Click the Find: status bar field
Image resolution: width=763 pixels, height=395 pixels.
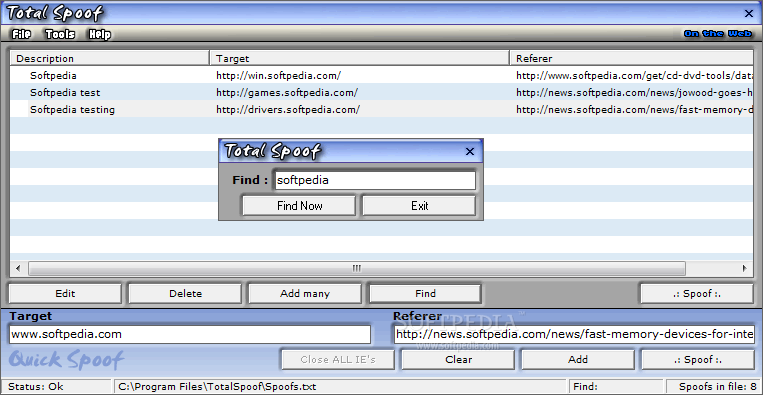pos(616,387)
